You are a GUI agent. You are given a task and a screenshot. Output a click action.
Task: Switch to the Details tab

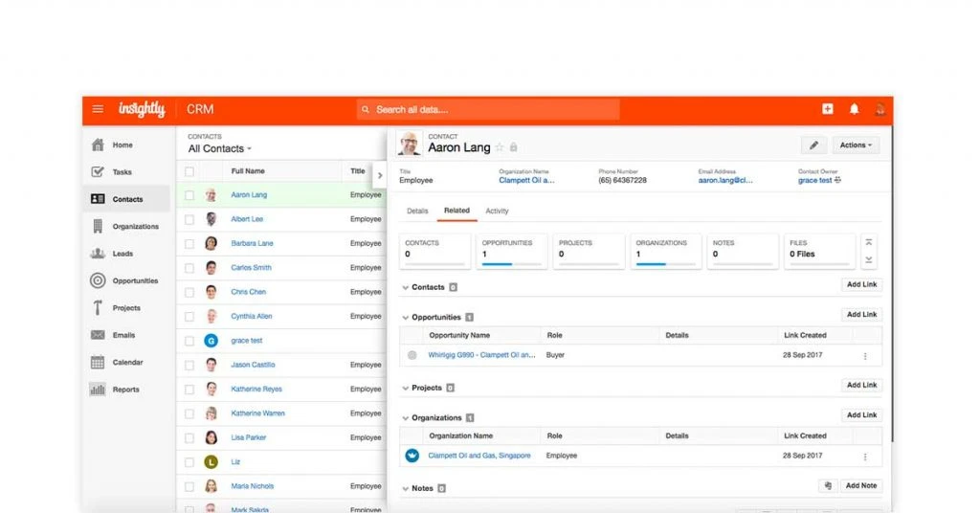(417, 212)
